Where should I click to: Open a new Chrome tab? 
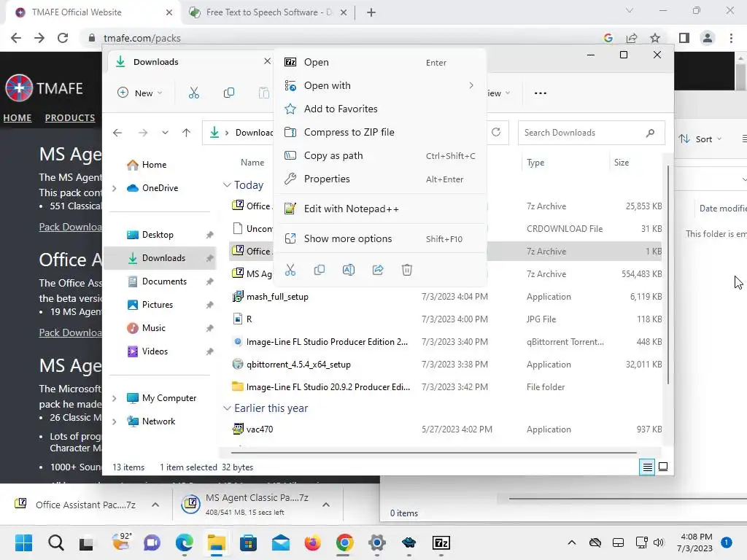[371, 12]
